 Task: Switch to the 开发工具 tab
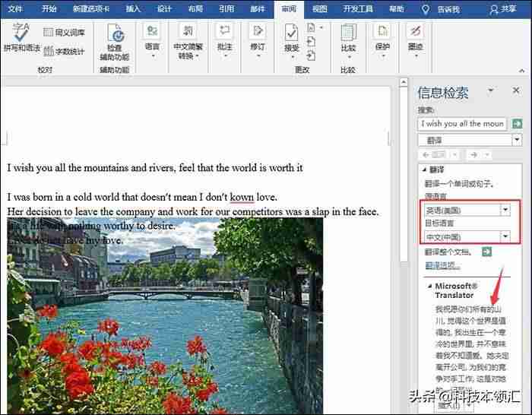[x=358, y=9]
